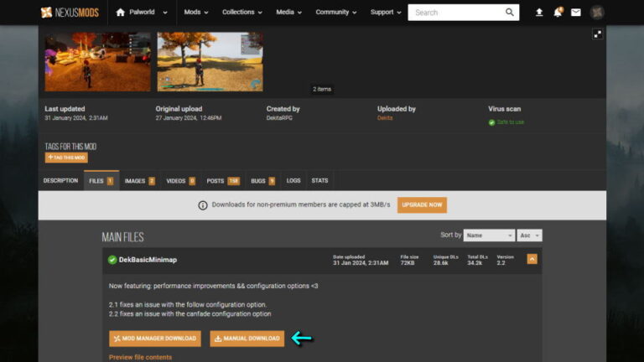644x362 pixels.
Task: Click the 2 items gallery counter
Action: (x=322, y=89)
